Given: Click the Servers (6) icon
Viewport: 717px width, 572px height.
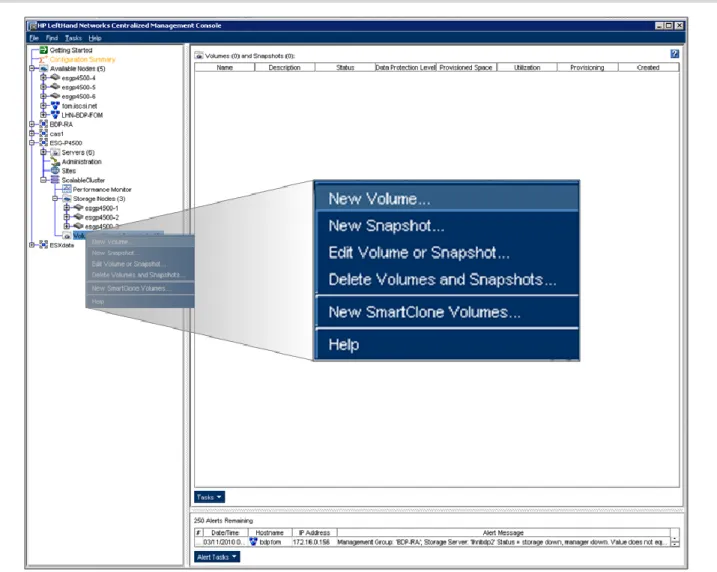Looking at the screenshot, I should pos(55,152).
